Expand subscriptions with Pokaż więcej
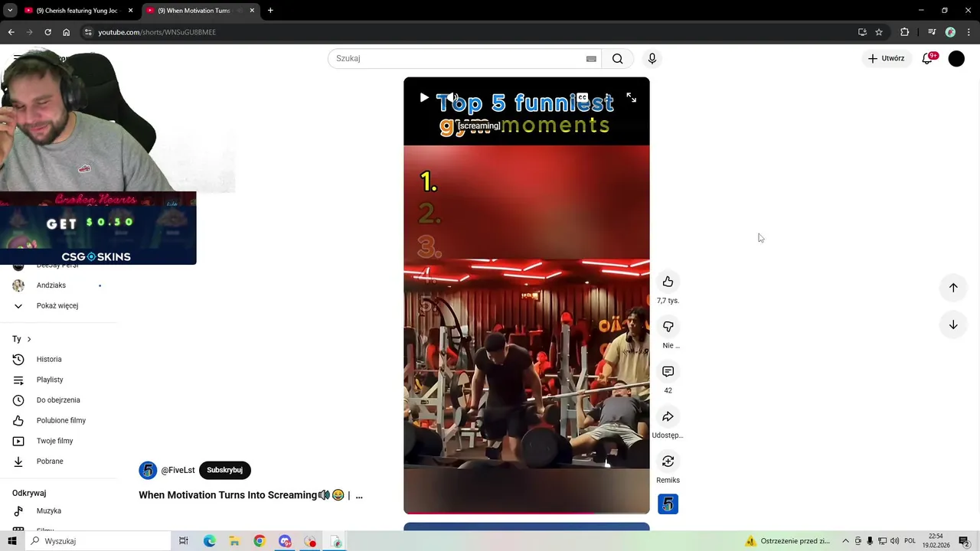The width and height of the screenshot is (980, 551). (58, 305)
